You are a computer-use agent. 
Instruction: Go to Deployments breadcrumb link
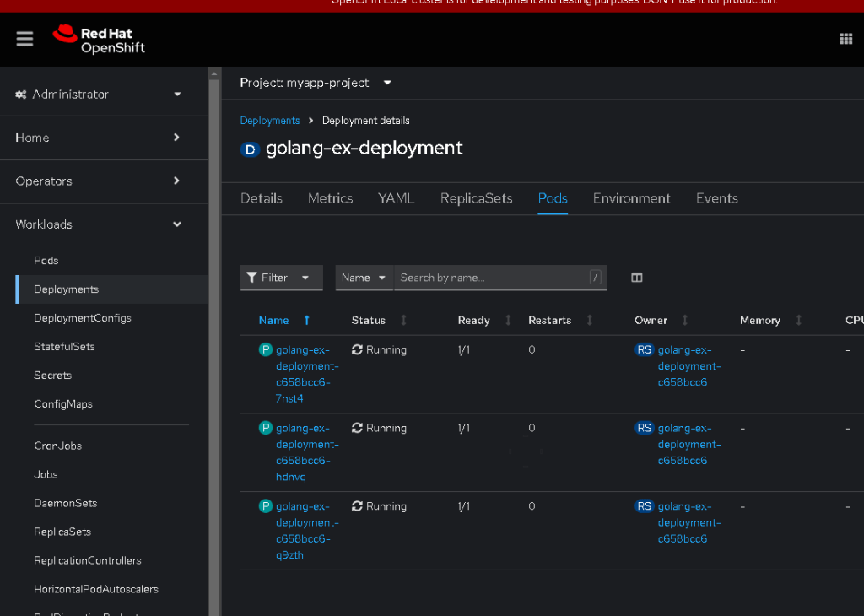(270, 120)
